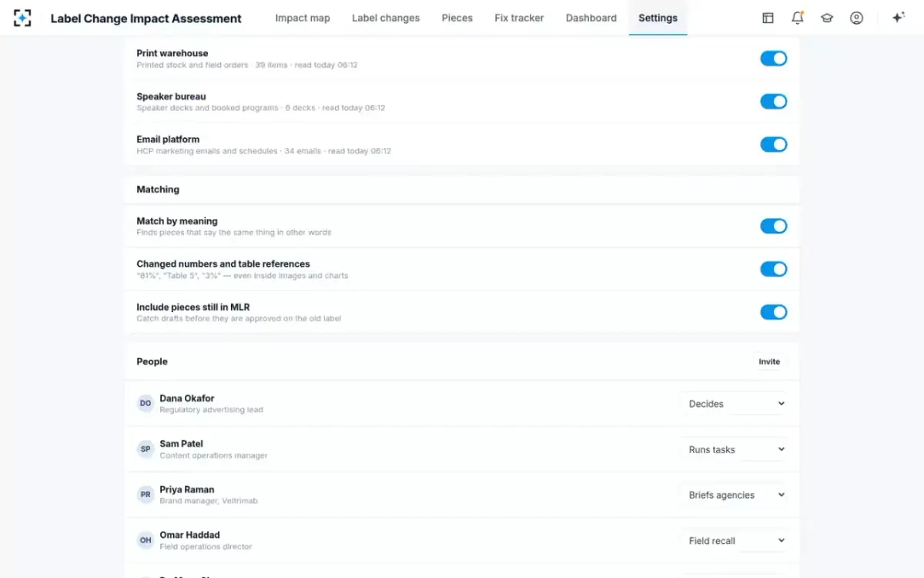Image resolution: width=924 pixels, height=578 pixels.
Task: Open the user account icon
Action: [x=856, y=18]
